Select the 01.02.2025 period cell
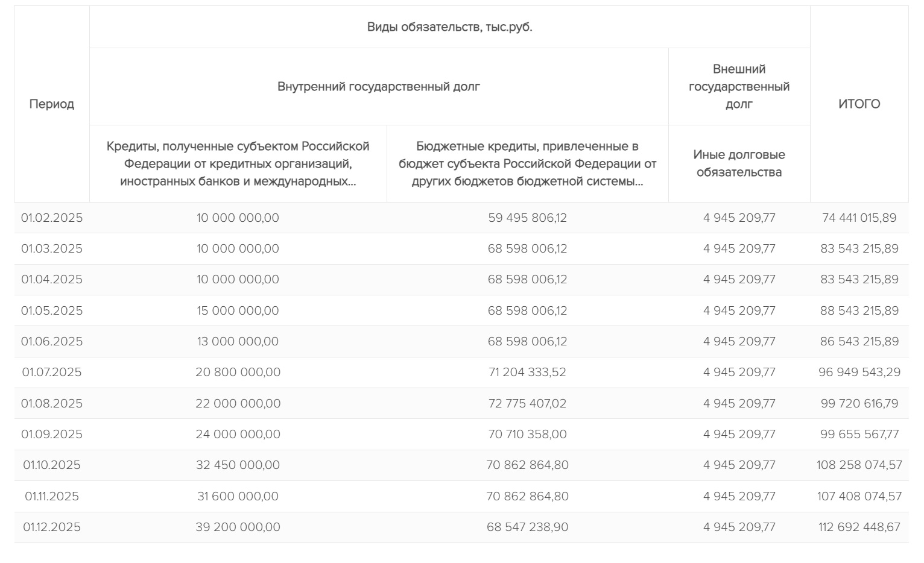This screenshot has height=563, width=924. click(x=52, y=218)
